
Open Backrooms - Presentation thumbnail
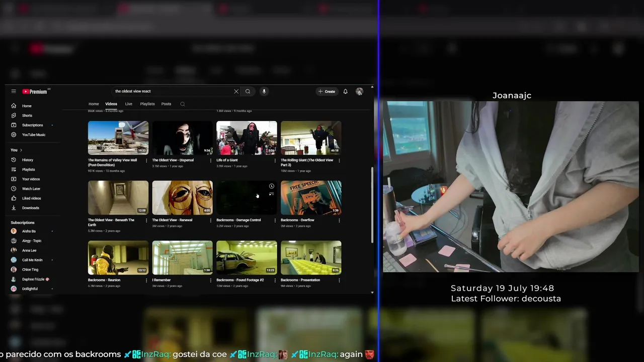point(311,257)
